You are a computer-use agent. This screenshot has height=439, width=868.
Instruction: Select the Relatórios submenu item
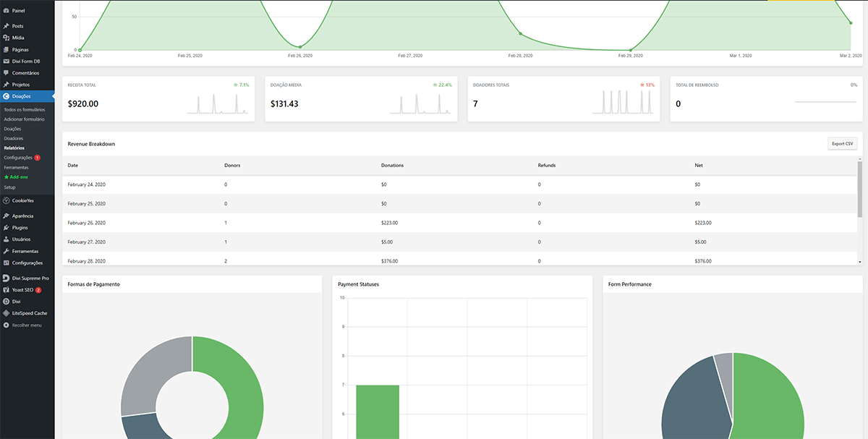click(x=14, y=148)
